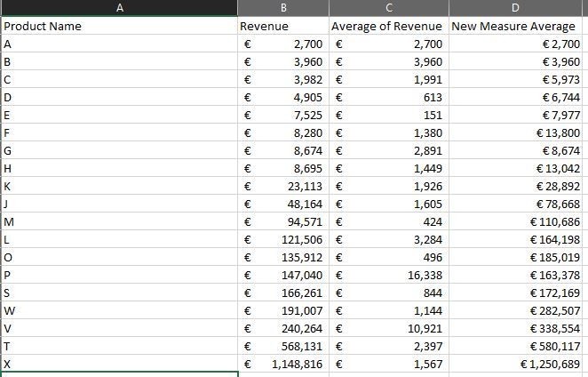Select column C header

389,8
